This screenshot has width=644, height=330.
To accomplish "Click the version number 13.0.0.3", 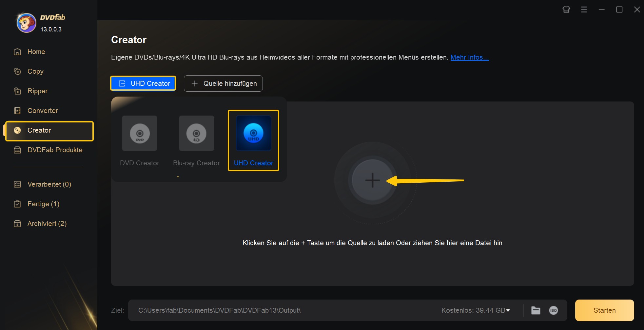I will coord(51,29).
